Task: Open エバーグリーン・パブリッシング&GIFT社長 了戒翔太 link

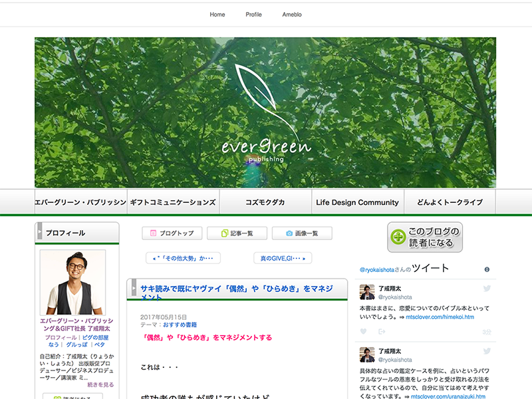Action: (76, 325)
